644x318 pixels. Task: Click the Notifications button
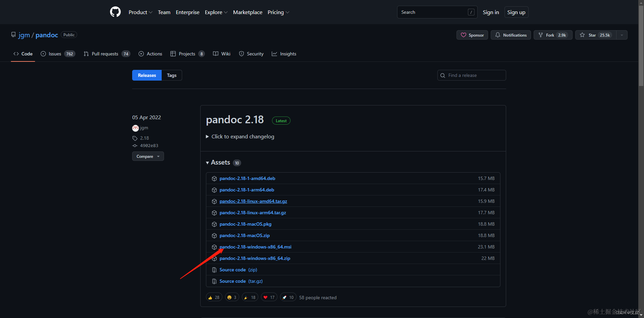511,35
